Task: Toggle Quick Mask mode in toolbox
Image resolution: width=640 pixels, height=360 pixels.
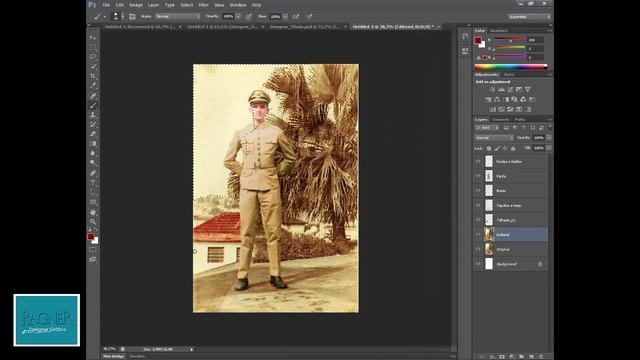Action: 93,249
